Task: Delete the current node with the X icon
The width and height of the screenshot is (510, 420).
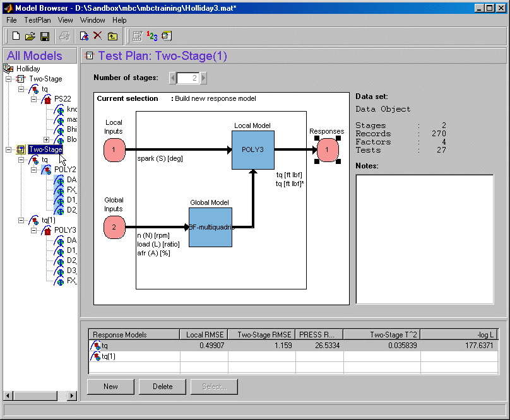Action: (x=98, y=35)
